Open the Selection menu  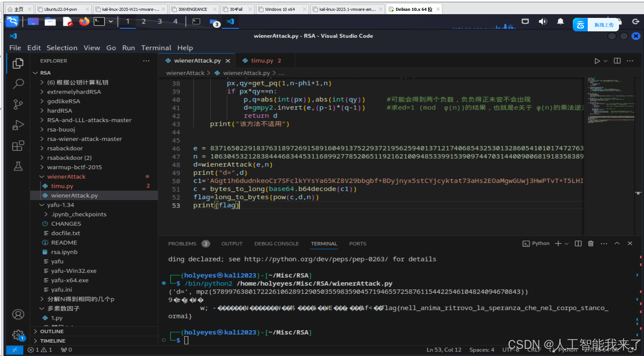62,48
